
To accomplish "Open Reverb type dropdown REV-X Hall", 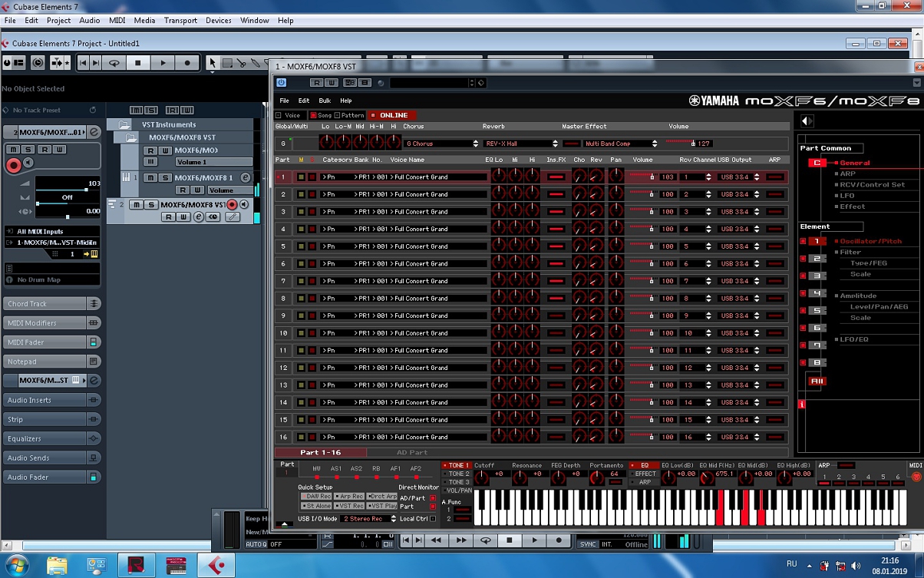I will [521, 144].
